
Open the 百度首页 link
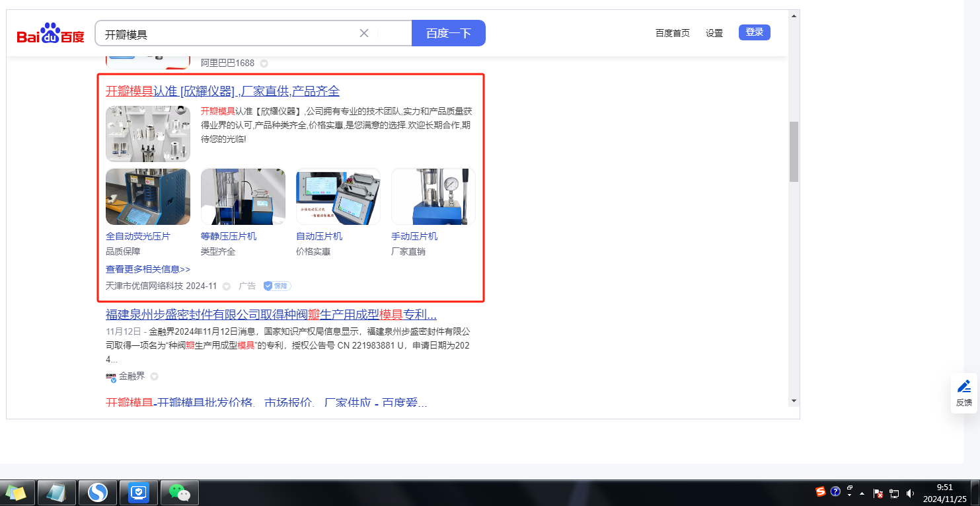tap(673, 33)
